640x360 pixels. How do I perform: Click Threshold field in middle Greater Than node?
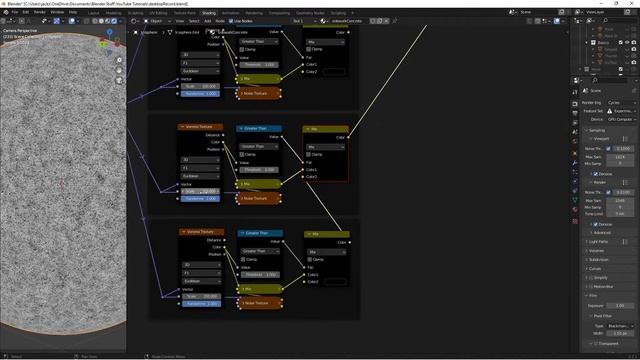tap(259, 170)
